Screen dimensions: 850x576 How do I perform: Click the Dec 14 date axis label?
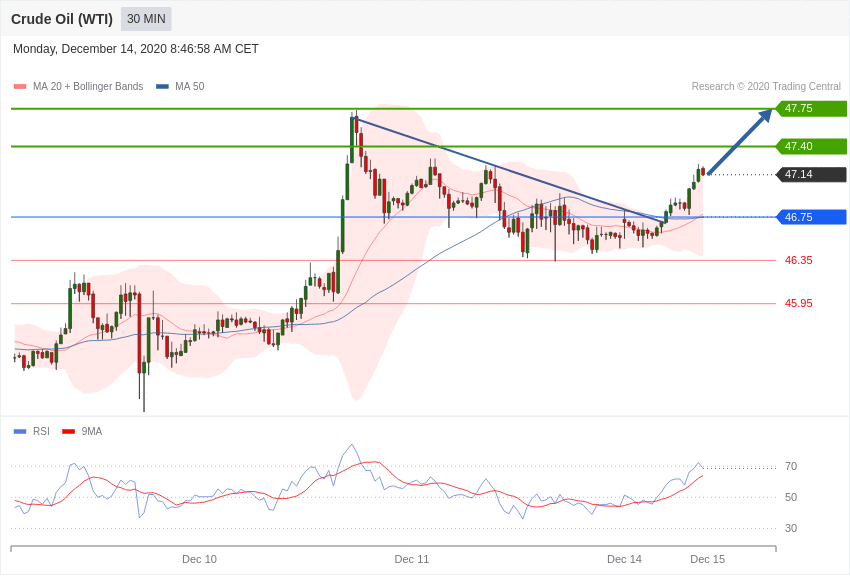tap(624, 559)
